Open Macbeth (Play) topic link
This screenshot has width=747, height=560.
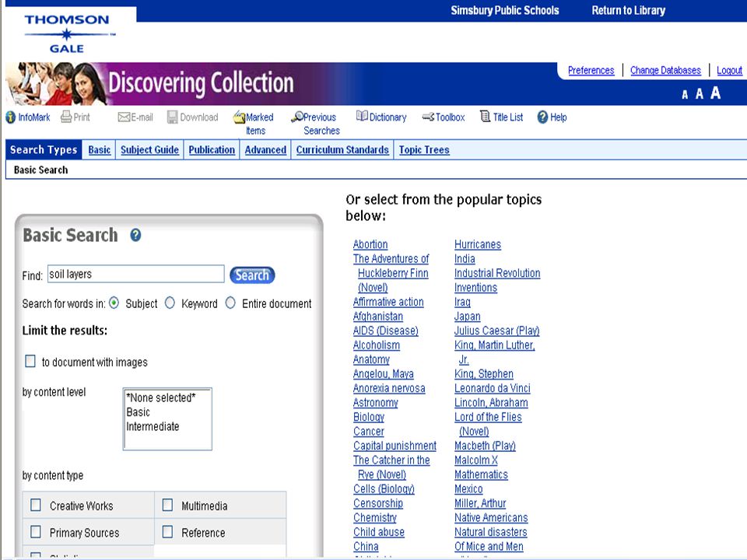485,446
